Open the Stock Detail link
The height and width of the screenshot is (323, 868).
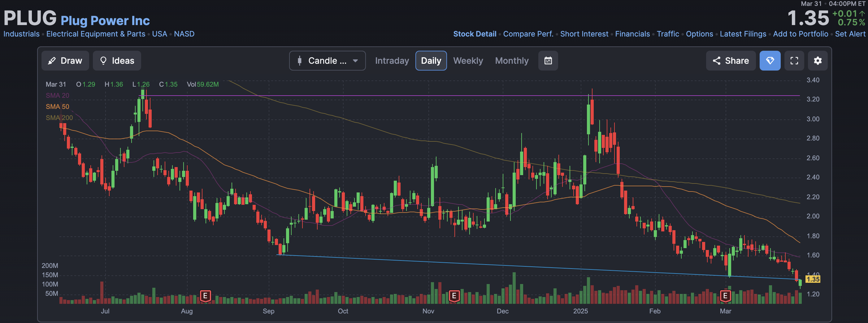[x=475, y=34]
